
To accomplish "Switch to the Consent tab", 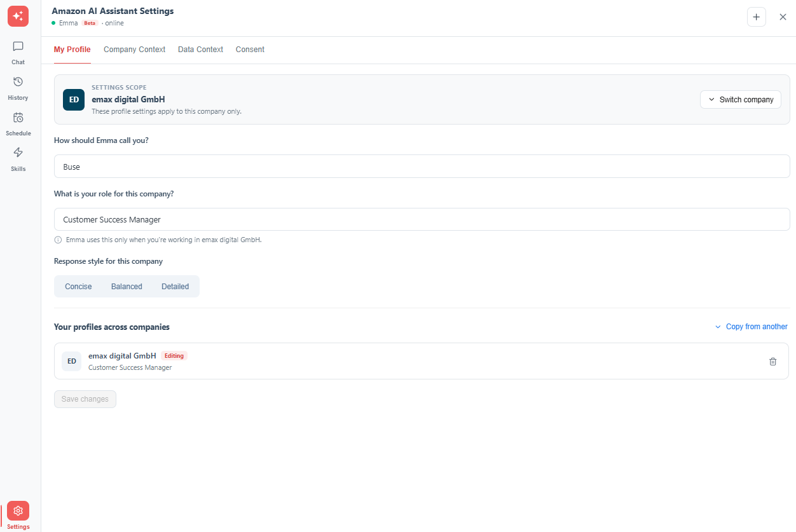I will (x=250, y=50).
